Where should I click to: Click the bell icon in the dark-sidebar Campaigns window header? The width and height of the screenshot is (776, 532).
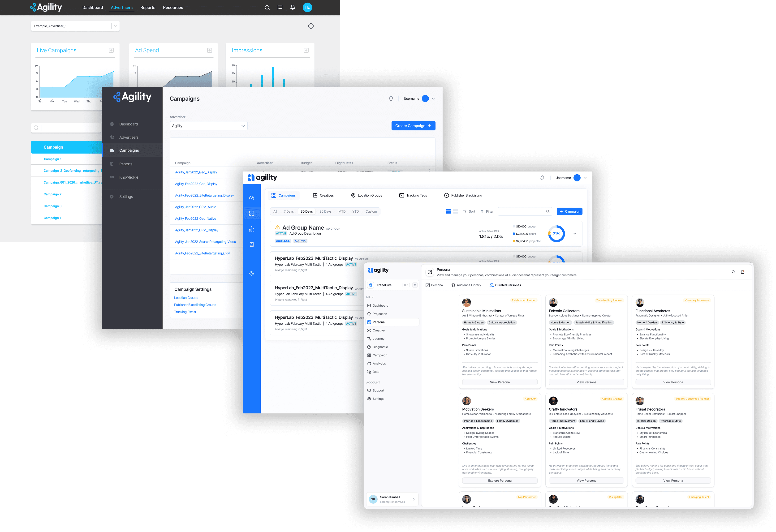(x=391, y=99)
